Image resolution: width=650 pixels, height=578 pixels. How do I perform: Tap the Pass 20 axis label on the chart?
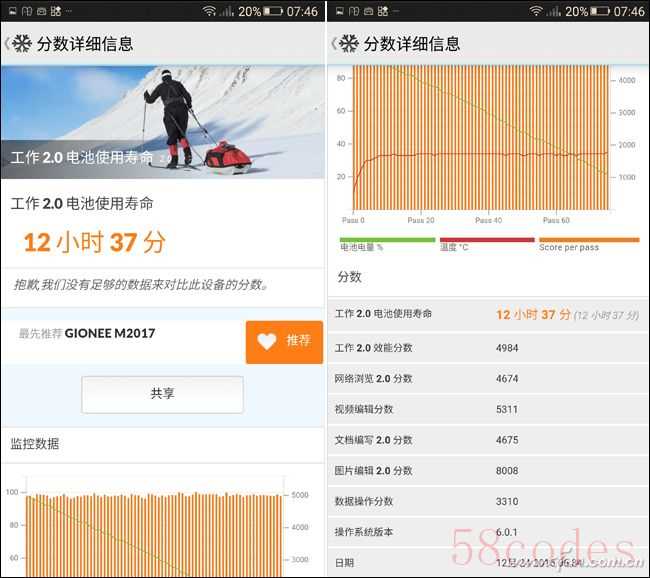coord(421,220)
